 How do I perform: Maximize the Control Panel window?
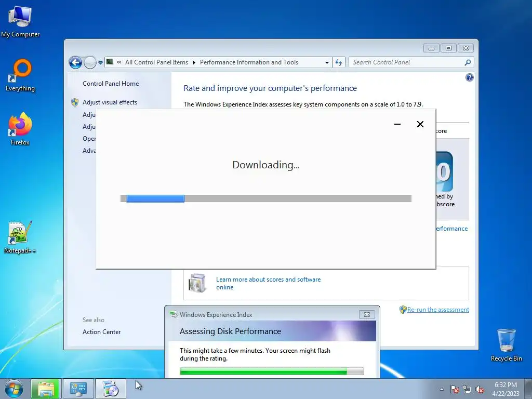448,48
